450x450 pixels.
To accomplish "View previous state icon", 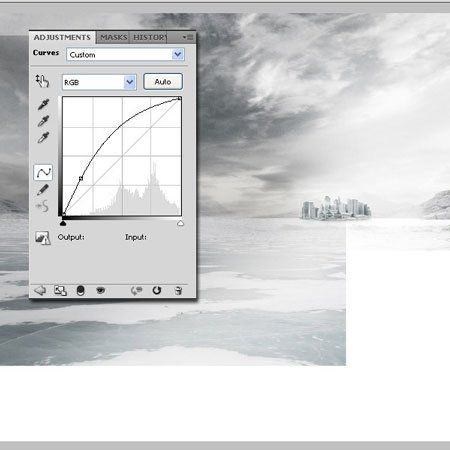I will [x=136, y=290].
